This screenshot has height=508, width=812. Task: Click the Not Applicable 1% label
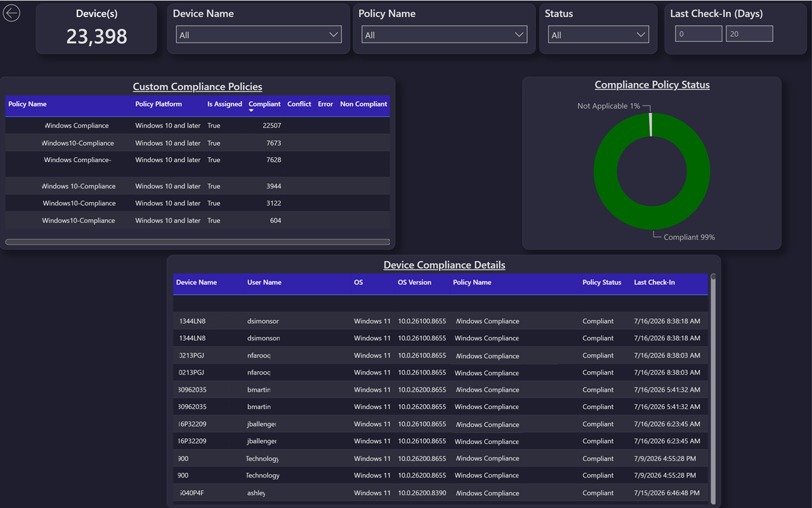pos(608,106)
